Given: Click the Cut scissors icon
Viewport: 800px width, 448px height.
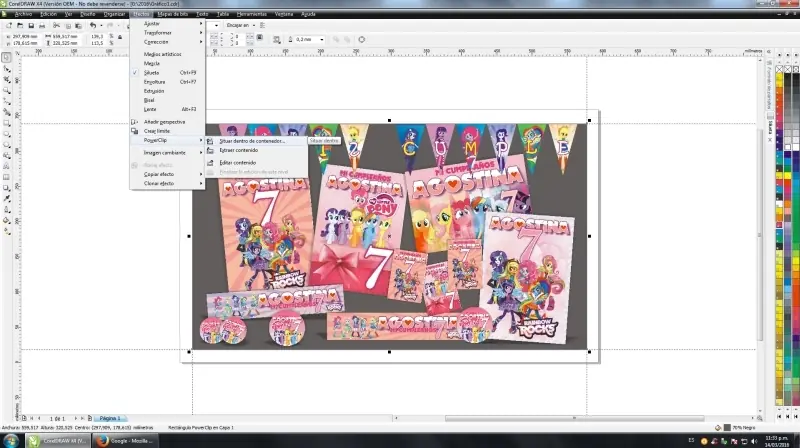Looking at the screenshot, I should pos(57,25).
